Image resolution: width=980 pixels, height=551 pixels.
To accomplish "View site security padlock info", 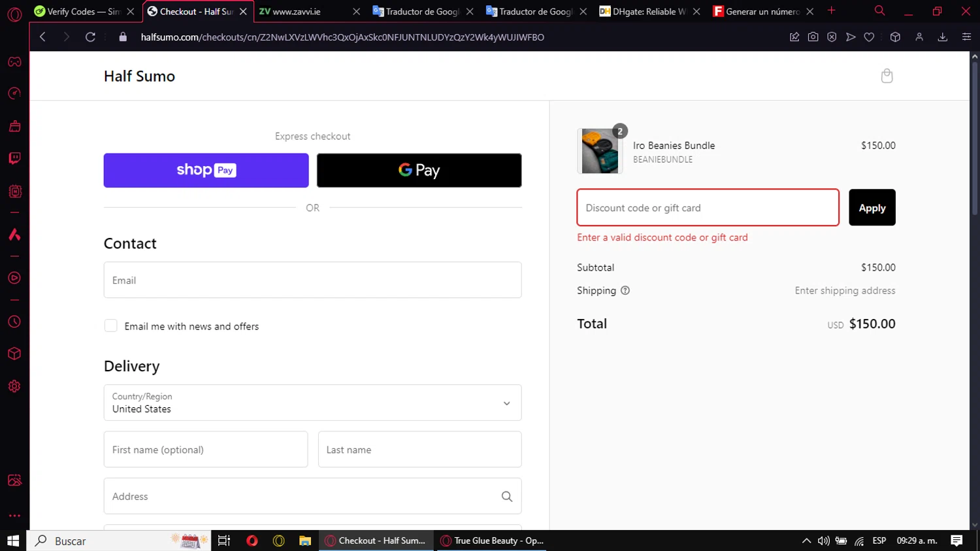I will pos(123,37).
